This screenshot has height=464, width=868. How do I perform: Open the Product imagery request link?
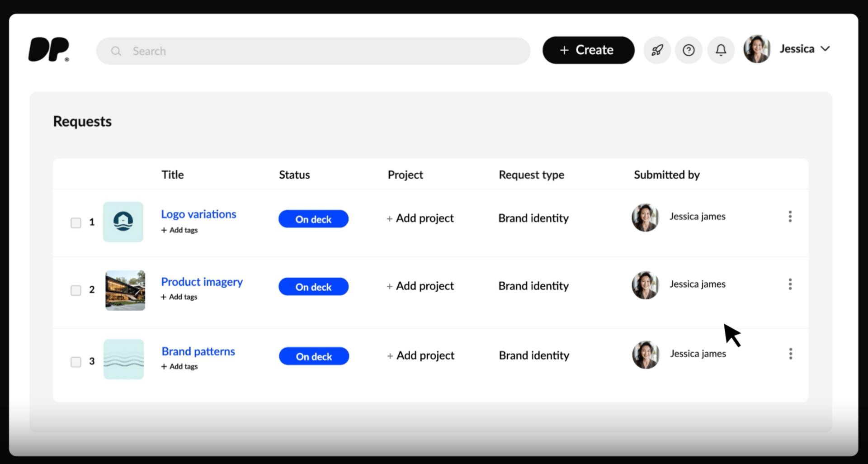[x=202, y=282]
